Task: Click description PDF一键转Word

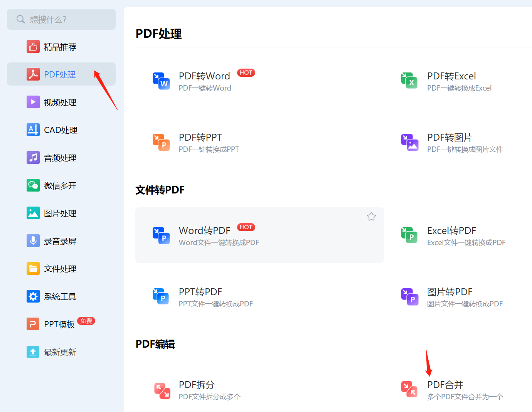Action: click(205, 88)
